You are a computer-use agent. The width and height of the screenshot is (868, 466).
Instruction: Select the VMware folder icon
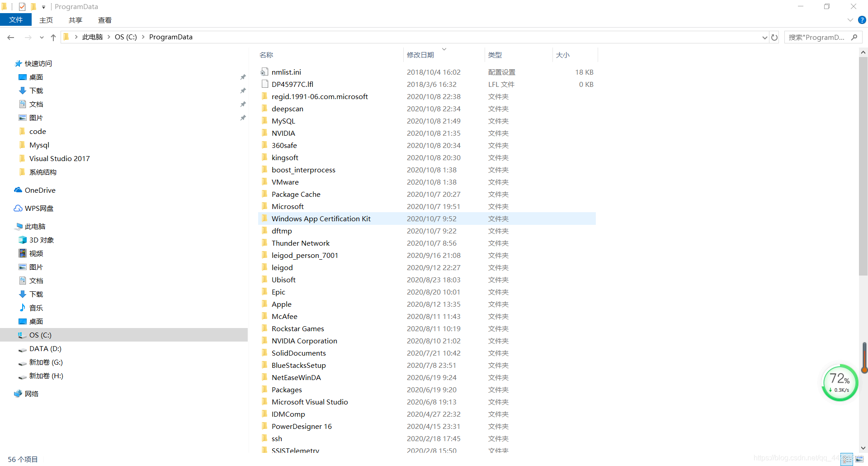264,182
